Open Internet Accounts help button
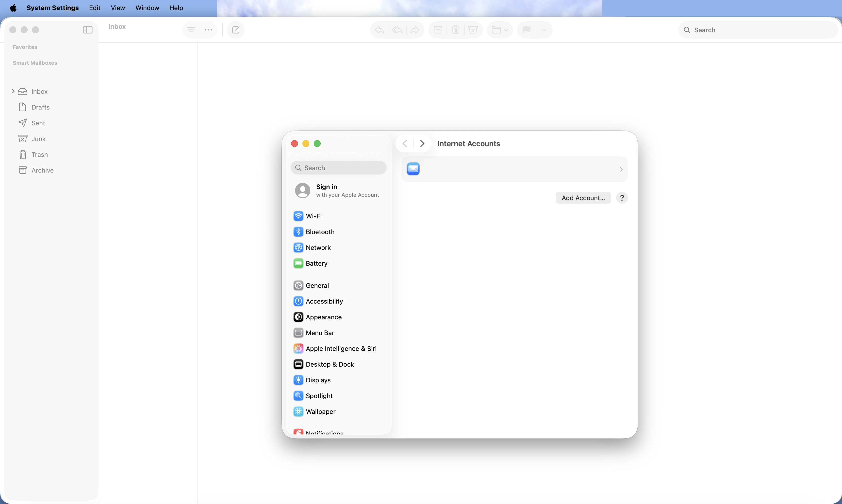The image size is (842, 504). (x=622, y=198)
